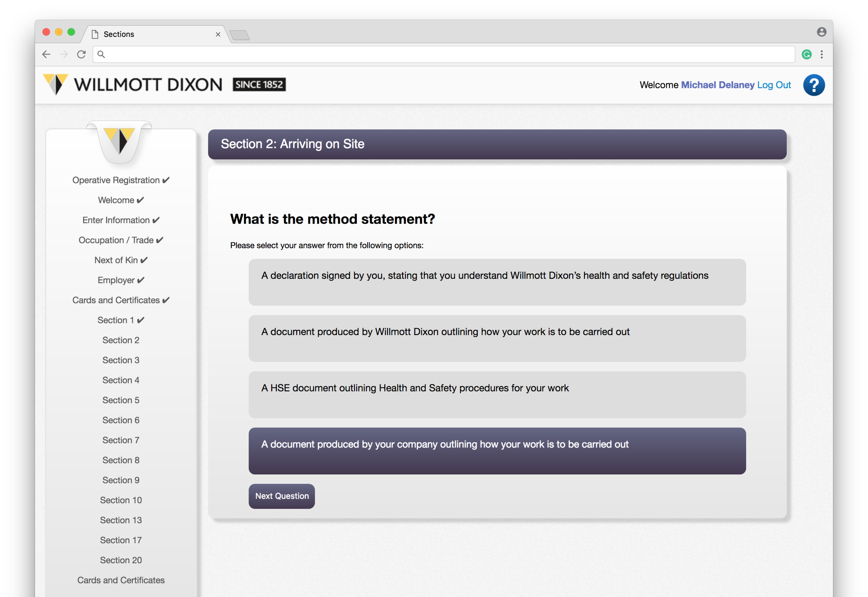Minimize the browser window with the yellow button

pyautogui.click(x=59, y=32)
